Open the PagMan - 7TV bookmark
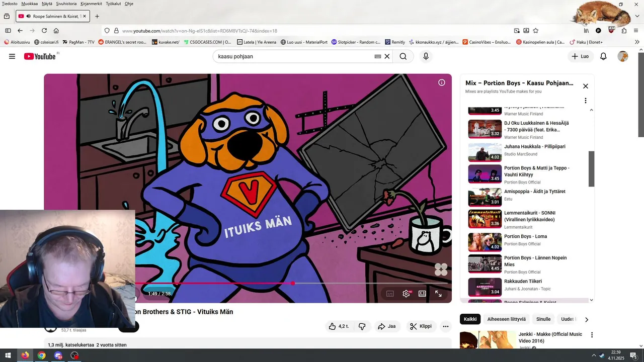Viewport: 644px width, 362px height. 78,42
